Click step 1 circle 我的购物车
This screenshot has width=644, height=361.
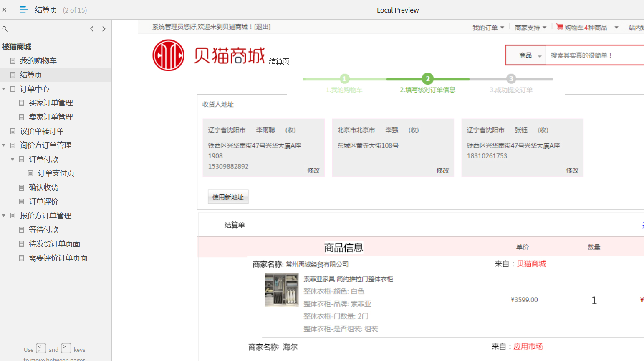click(344, 79)
